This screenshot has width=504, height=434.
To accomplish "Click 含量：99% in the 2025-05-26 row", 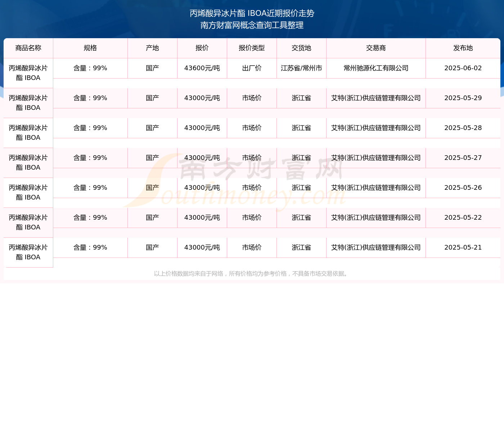I will click(x=90, y=188).
